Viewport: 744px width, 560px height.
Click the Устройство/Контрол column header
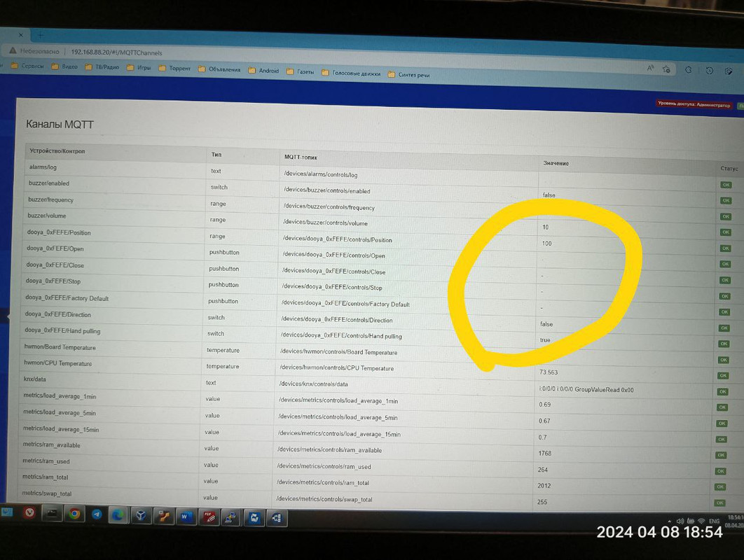[x=57, y=150]
